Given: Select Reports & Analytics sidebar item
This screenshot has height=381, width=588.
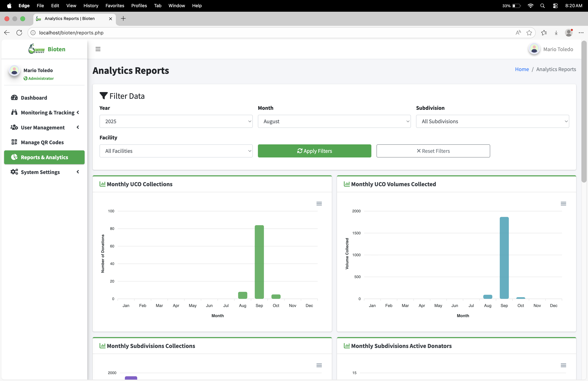Looking at the screenshot, I should (x=44, y=157).
